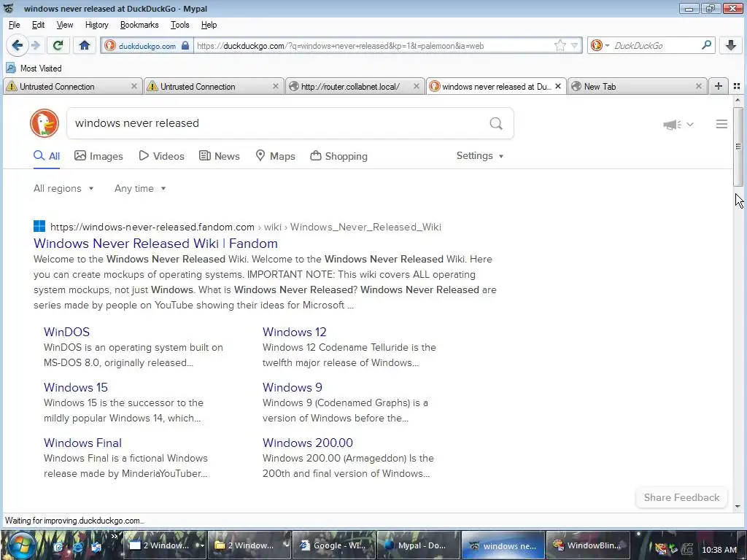Image resolution: width=747 pixels, height=560 pixels.
Task: Switch to the first Untrusted Connection tab
Action: pos(72,86)
